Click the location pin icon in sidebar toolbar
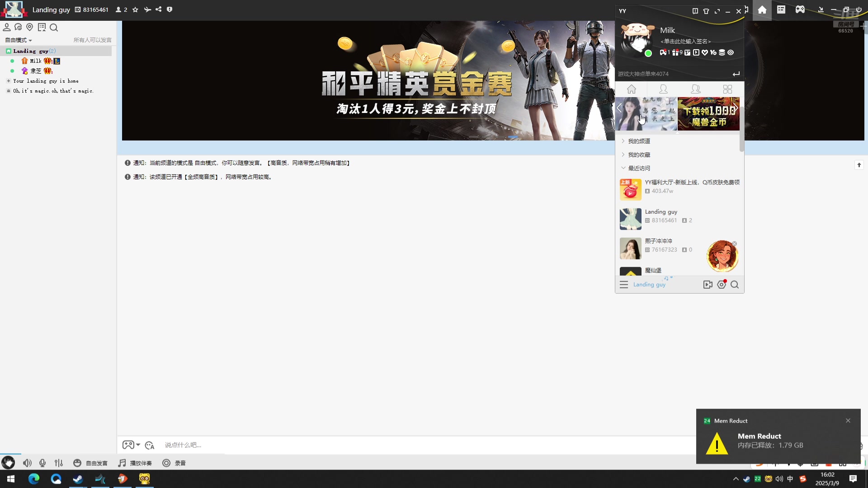Image resolution: width=868 pixels, height=488 pixels. [30, 28]
